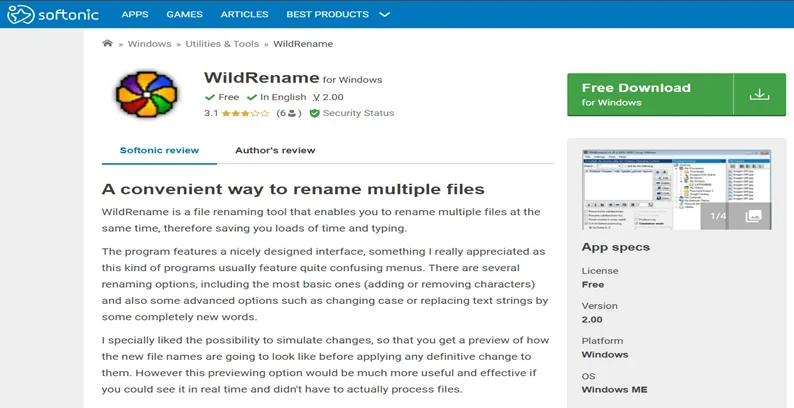The image size is (794, 408).
Task: Switch to the Author's review tab
Action: 275,151
